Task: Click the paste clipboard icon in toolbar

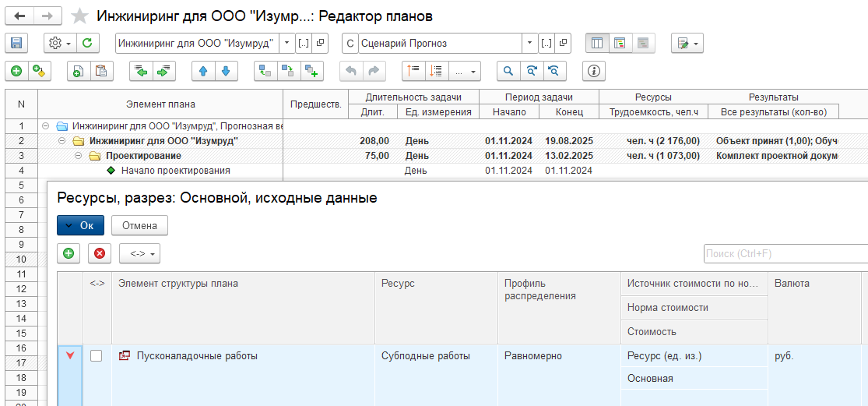Action: [x=100, y=71]
